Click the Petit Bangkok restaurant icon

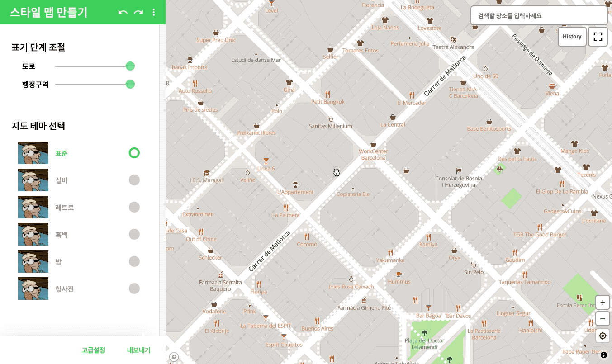(327, 95)
